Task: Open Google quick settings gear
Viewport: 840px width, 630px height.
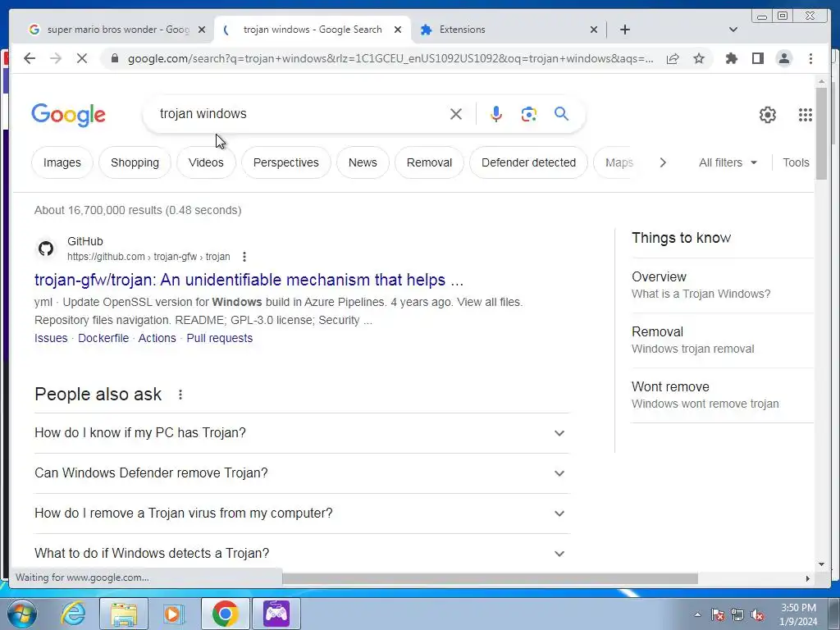Action: pyautogui.click(x=768, y=115)
